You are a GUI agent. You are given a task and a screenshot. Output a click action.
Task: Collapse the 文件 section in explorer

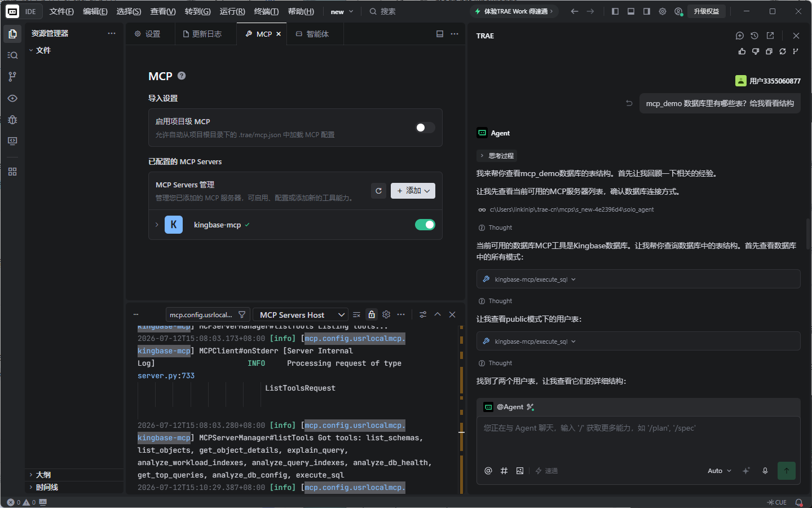click(x=74, y=50)
